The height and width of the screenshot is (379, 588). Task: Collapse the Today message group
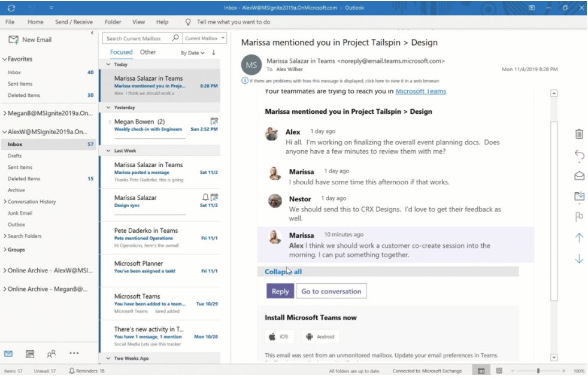108,64
